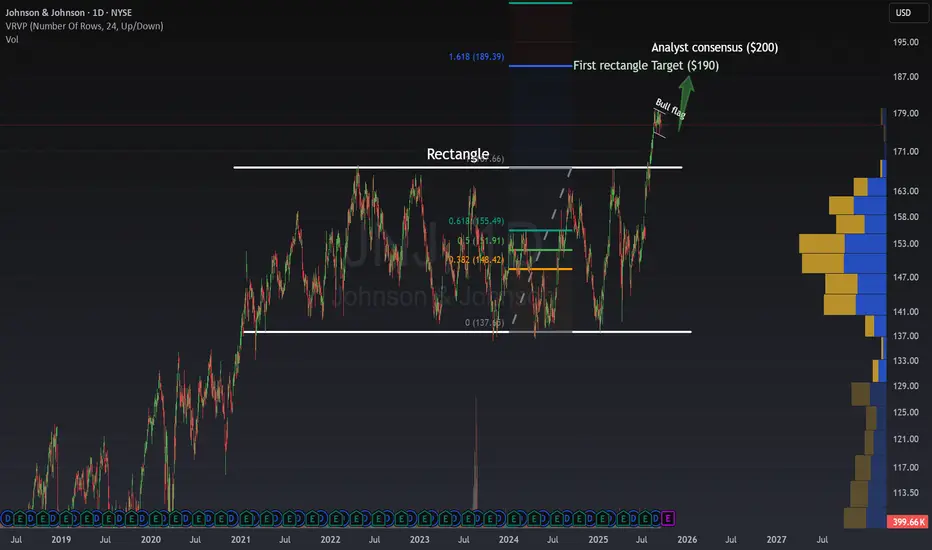The height and width of the screenshot is (550, 932).
Task: Click the 179.00 price axis label
Action: [x=905, y=113]
